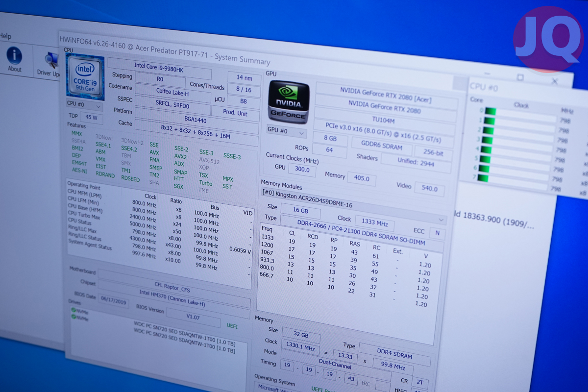Image resolution: width=588 pixels, height=392 pixels.
Task: Click the Core 0 clock bar
Action: 520,114
